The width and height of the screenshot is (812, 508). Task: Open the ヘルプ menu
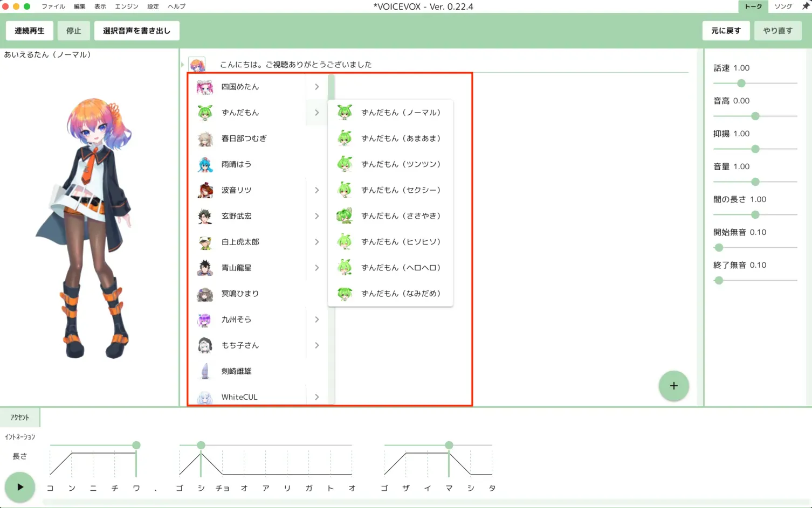pyautogui.click(x=176, y=6)
